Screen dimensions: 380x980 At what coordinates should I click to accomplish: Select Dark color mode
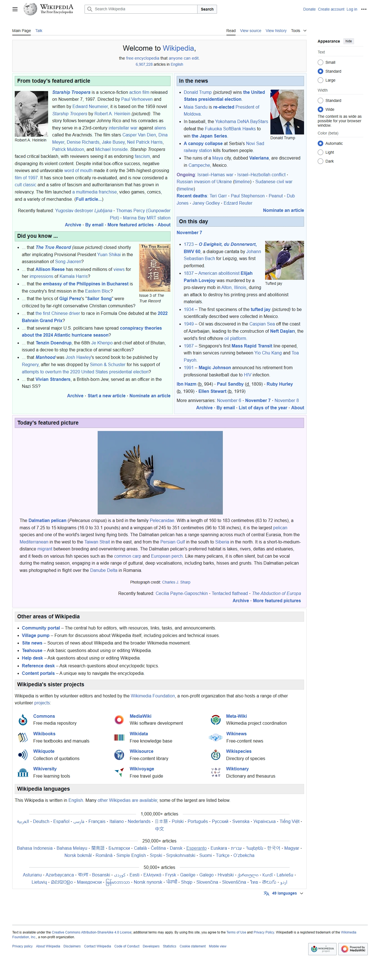click(320, 161)
